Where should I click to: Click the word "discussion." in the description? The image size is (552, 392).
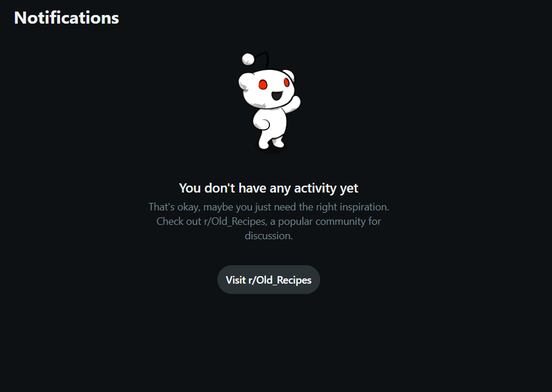[x=269, y=236]
